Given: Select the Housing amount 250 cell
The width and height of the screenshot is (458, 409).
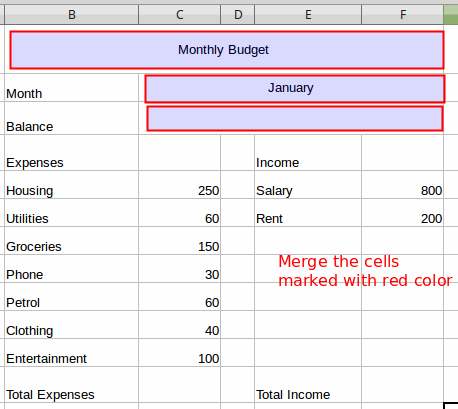Looking at the screenshot, I should 180,185.
